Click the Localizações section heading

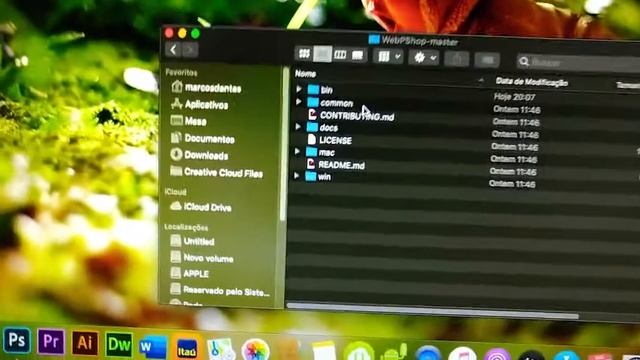pyautogui.click(x=186, y=227)
